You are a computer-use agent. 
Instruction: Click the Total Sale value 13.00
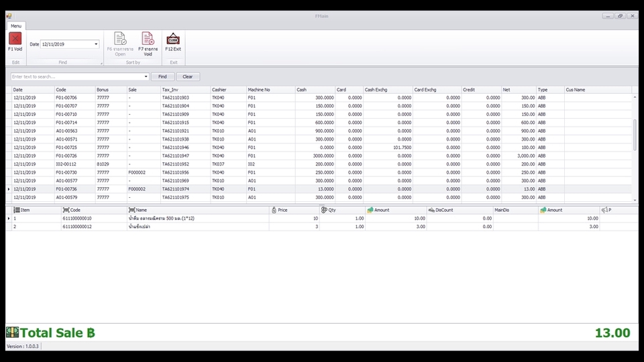tap(612, 333)
